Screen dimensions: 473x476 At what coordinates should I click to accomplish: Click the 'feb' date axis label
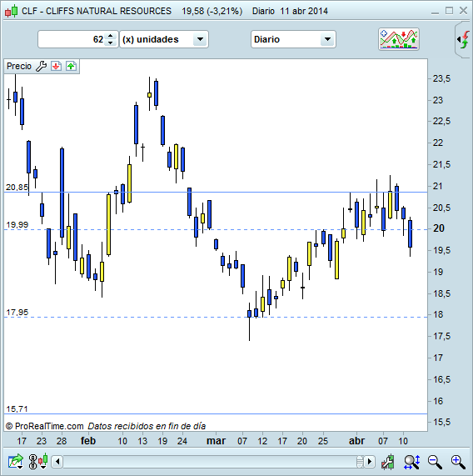pyautogui.click(x=88, y=441)
